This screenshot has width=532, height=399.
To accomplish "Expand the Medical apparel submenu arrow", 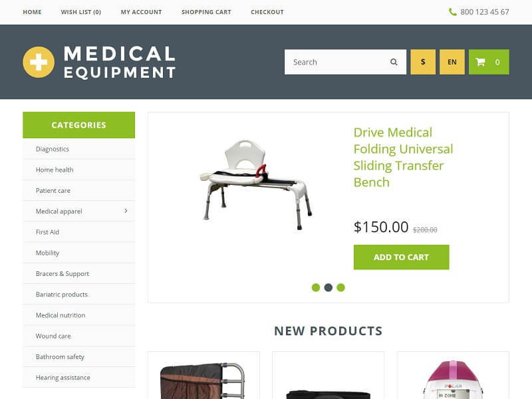I will click(126, 211).
